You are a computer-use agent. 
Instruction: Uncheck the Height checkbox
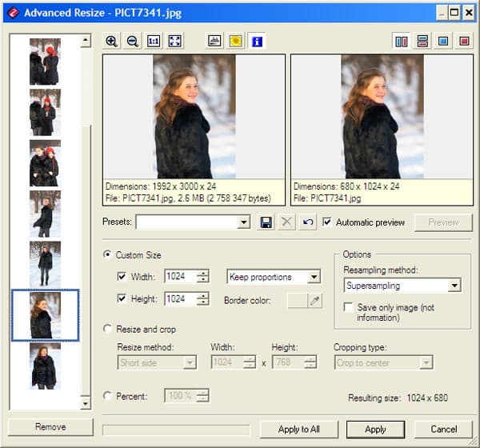pos(122,298)
